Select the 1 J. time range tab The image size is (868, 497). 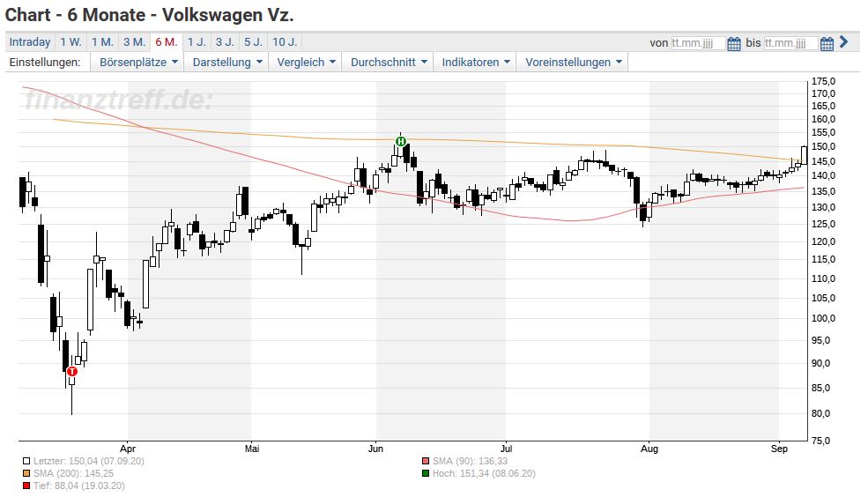[197, 42]
